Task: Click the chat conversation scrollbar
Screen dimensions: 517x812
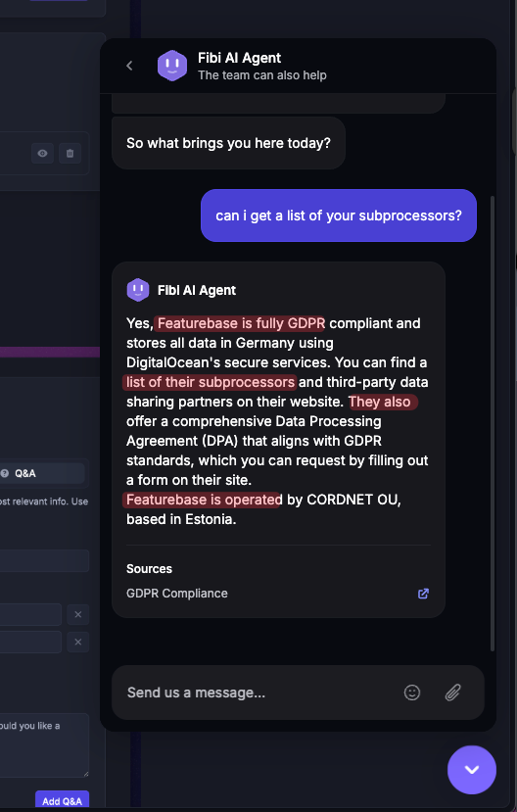Action: pos(493,423)
